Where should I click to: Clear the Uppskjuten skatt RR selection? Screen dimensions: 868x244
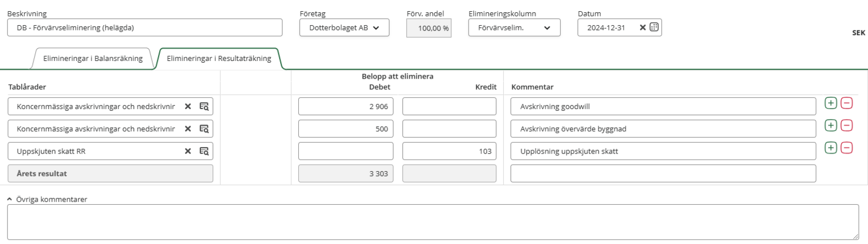click(188, 151)
